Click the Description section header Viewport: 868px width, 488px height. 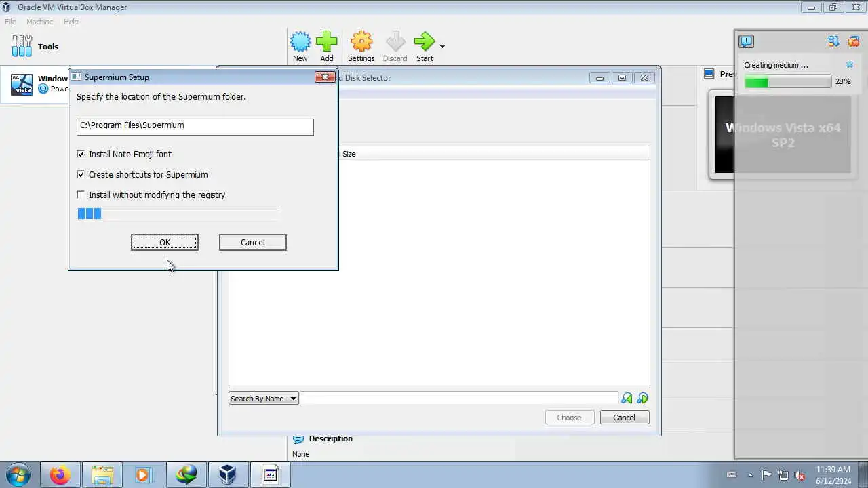coord(330,439)
